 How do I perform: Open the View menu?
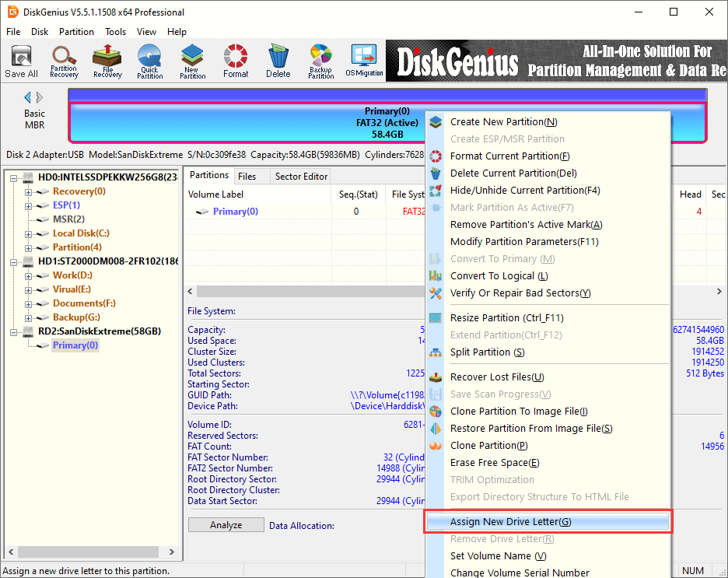point(146,32)
